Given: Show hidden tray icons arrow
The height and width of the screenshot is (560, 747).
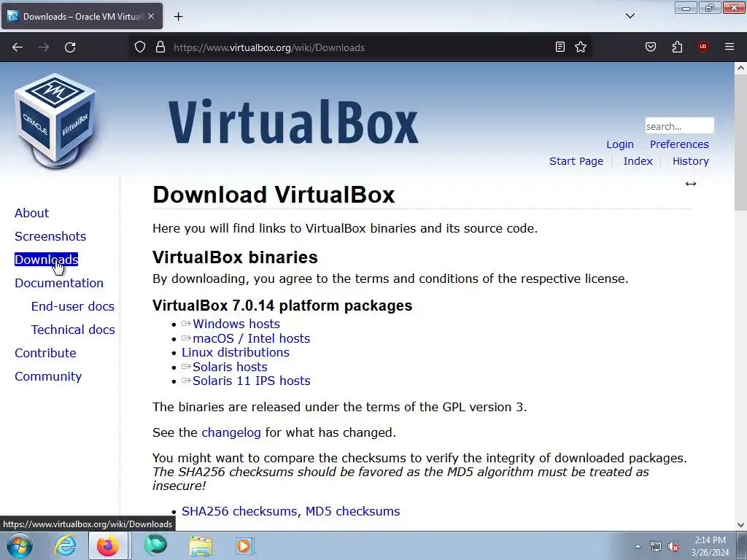Looking at the screenshot, I should click(x=638, y=547).
